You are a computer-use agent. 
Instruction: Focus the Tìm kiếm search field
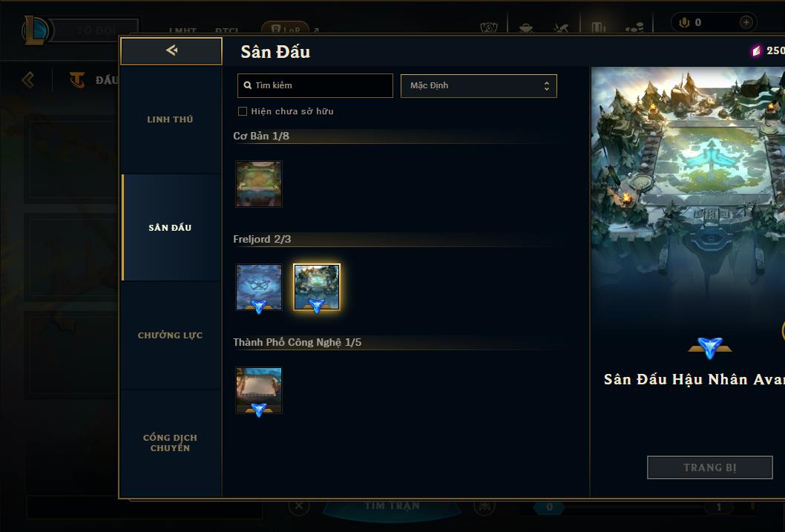(x=315, y=85)
